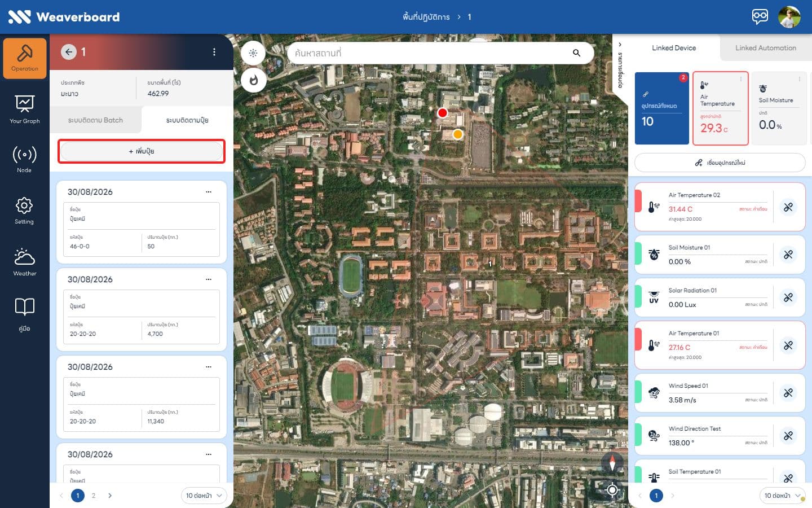This screenshot has height=508, width=812.
Task: Unlink the Air Temperature 02 device
Action: (788, 207)
